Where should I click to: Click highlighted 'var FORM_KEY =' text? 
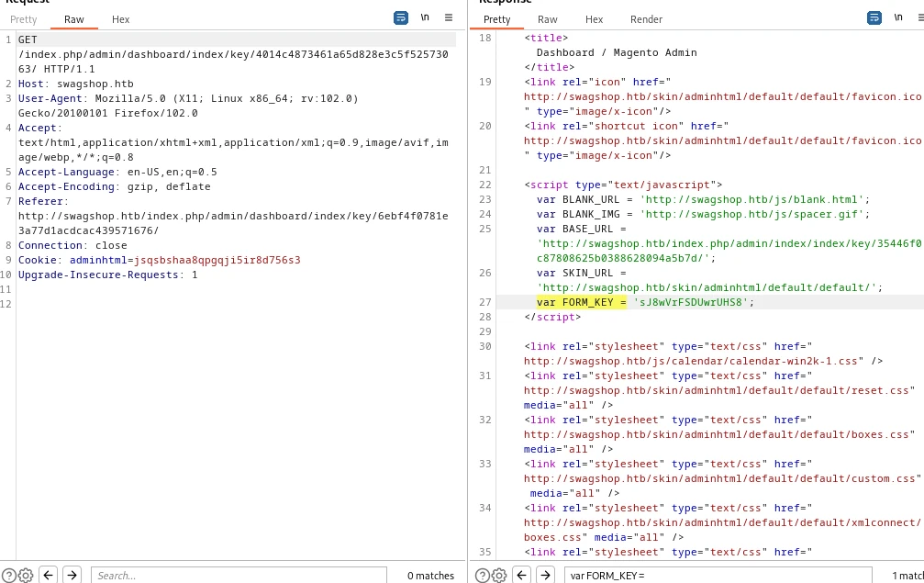tap(582, 302)
